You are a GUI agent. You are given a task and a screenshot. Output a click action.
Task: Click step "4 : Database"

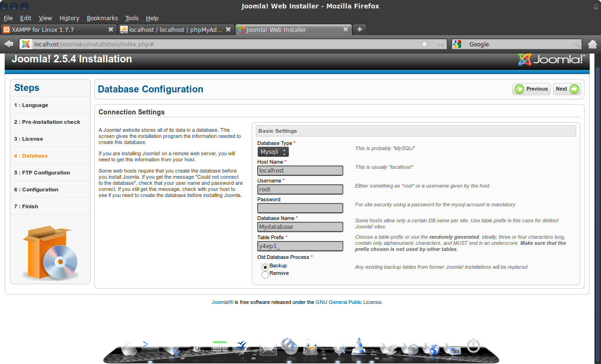(x=31, y=156)
